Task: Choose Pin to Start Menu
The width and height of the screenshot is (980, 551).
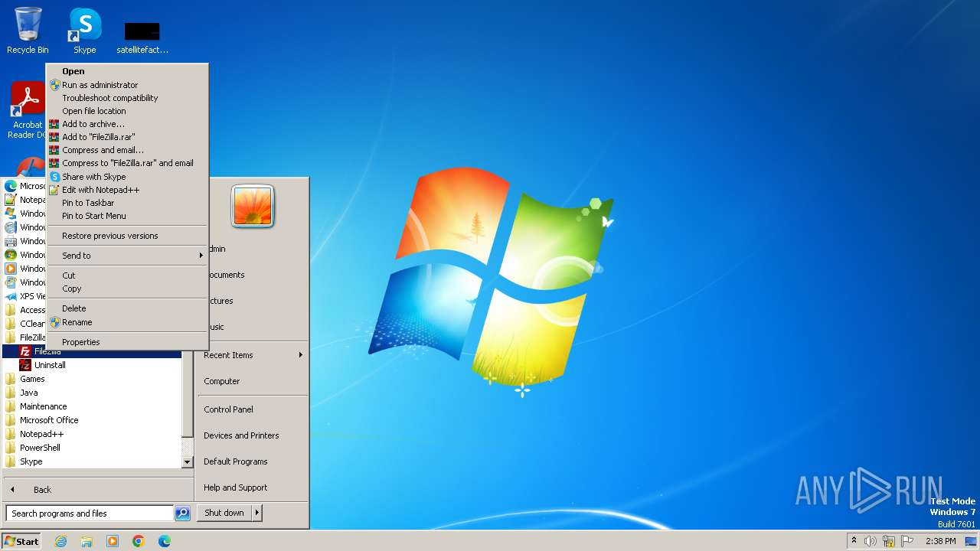Action: (x=127, y=216)
